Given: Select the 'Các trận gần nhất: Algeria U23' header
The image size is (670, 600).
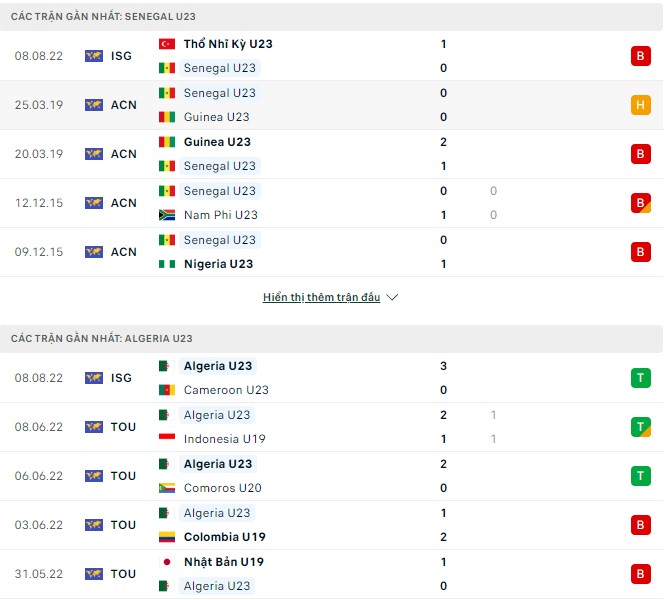Looking at the screenshot, I should click(102, 339).
